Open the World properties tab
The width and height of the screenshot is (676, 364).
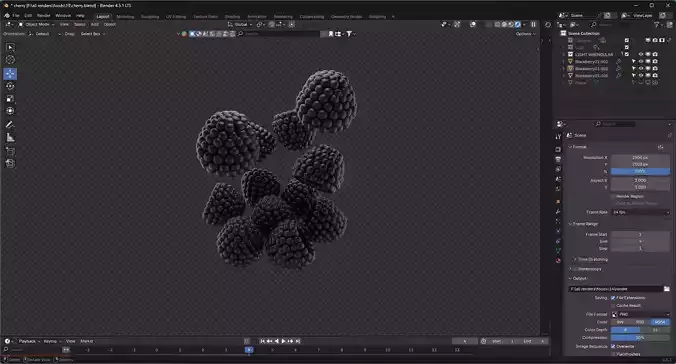pos(558,189)
